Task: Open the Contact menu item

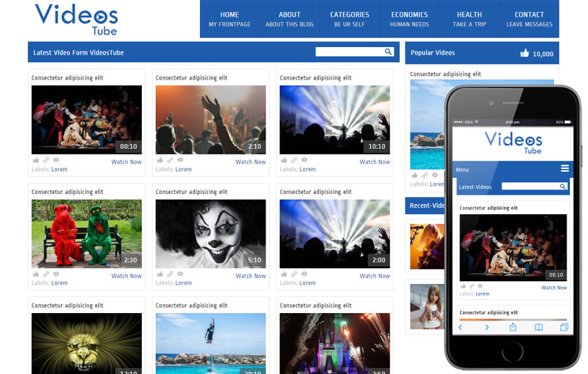Action: coord(529,19)
